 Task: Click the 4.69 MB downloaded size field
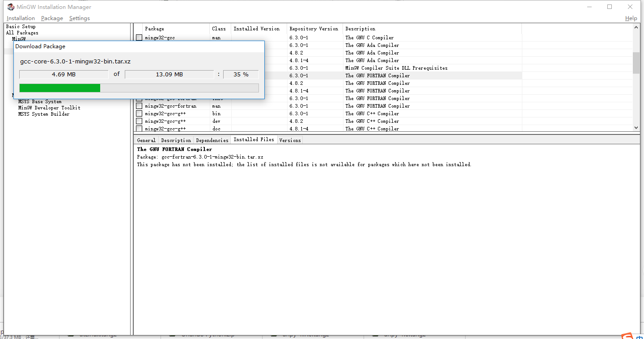pyautogui.click(x=64, y=75)
